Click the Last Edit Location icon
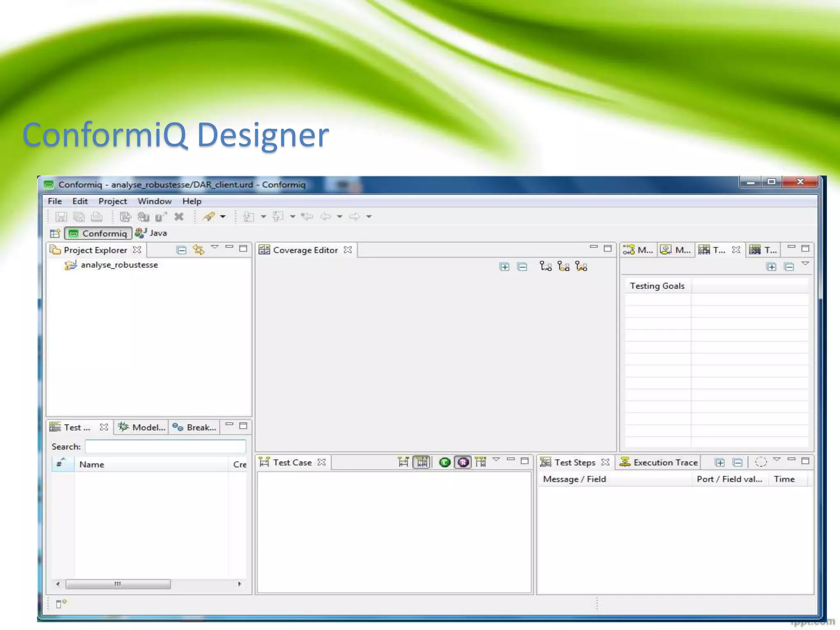The image size is (840, 630). pyautogui.click(x=307, y=217)
